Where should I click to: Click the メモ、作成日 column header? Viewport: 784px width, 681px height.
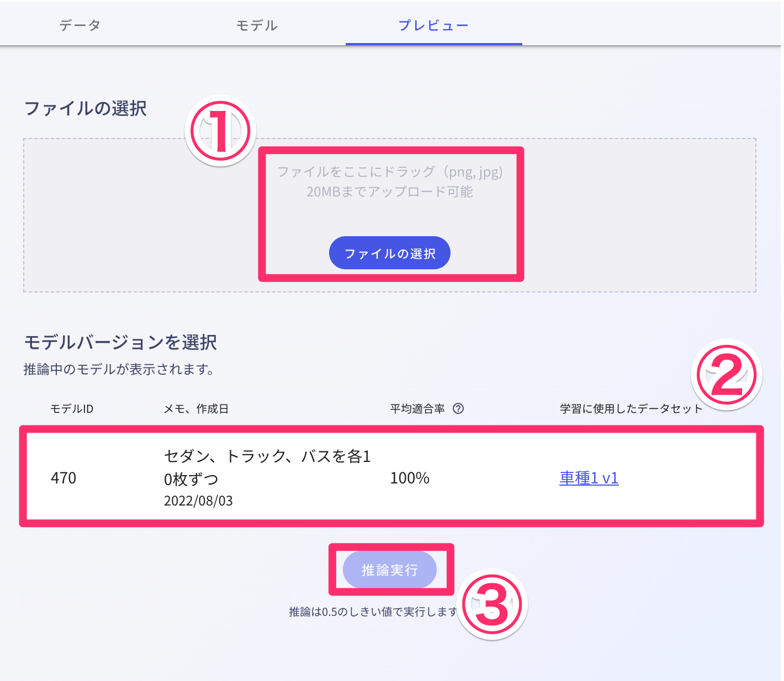click(197, 408)
